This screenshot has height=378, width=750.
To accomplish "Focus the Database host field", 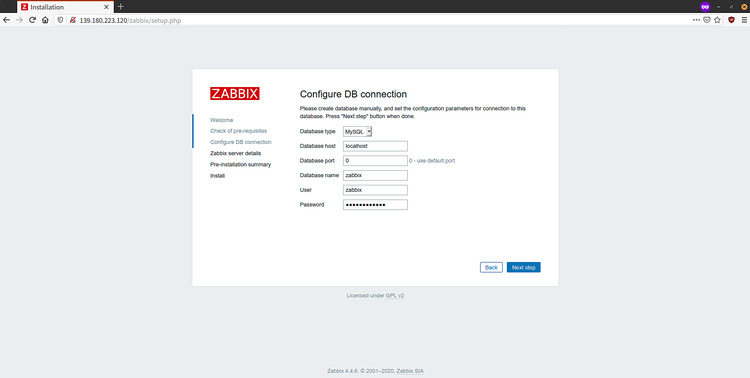I will click(x=375, y=146).
